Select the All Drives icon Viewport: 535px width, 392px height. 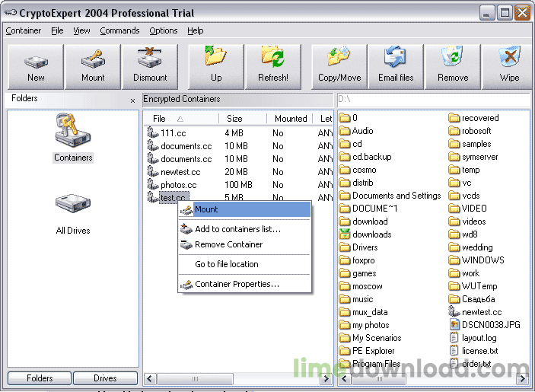coord(73,214)
